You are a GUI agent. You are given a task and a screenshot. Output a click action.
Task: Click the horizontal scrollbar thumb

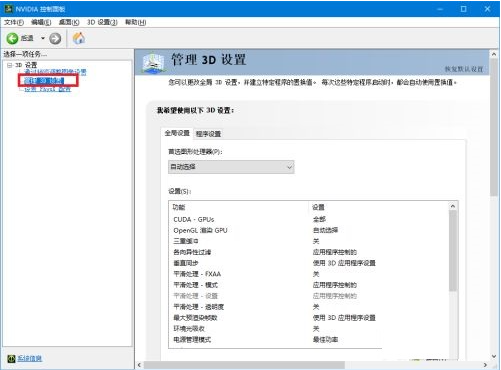(244, 365)
